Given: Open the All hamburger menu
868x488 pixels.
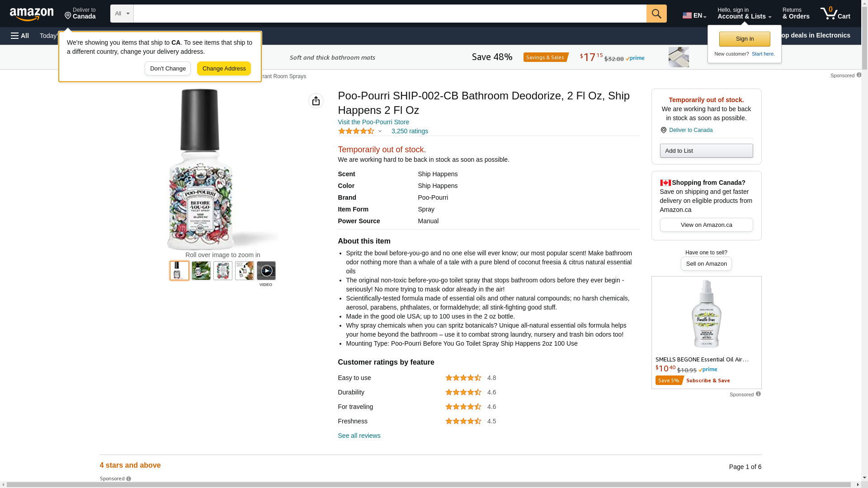Looking at the screenshot, I should [20, 36].
